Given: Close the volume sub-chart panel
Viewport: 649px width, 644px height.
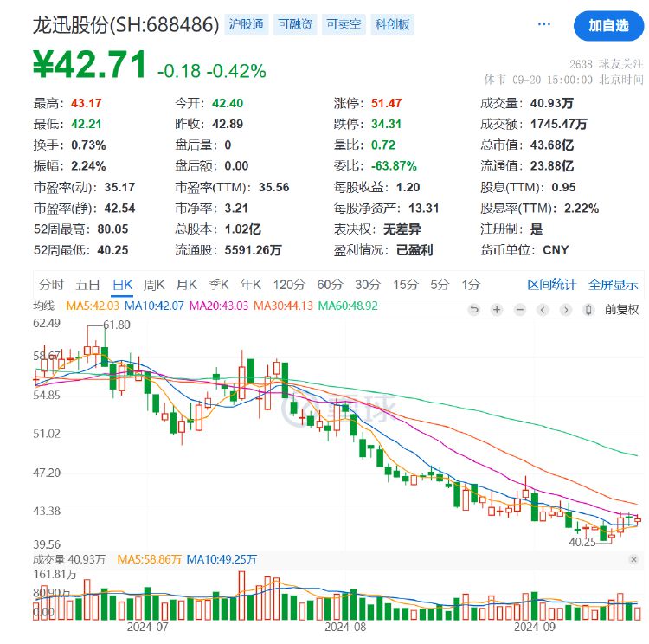Looking at the screenshot, I should click(633, 559).
